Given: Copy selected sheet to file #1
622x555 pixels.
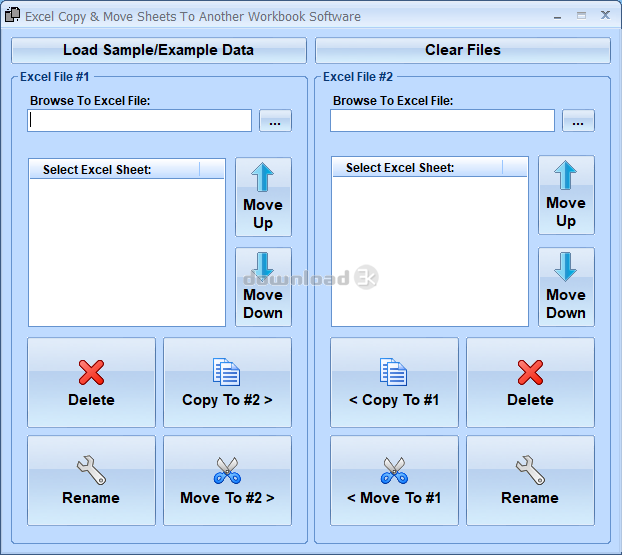Looking at the screenshot, I should [x=394, y=382].
